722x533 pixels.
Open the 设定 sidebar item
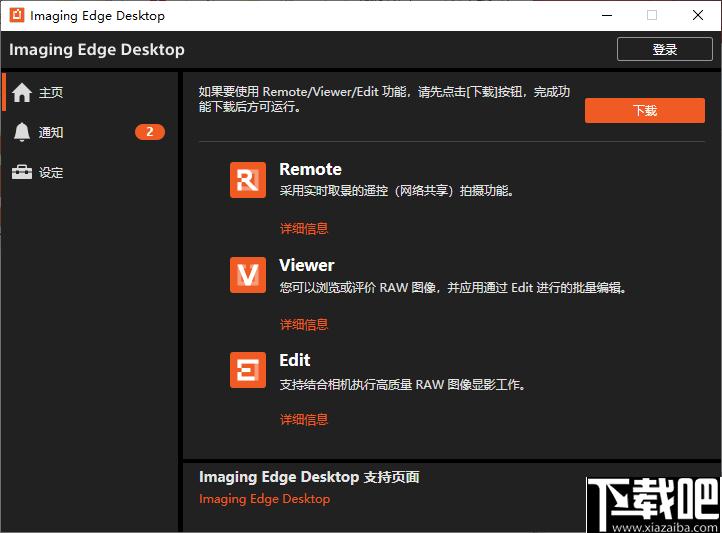pyautogui.click(x=90, y=173)
